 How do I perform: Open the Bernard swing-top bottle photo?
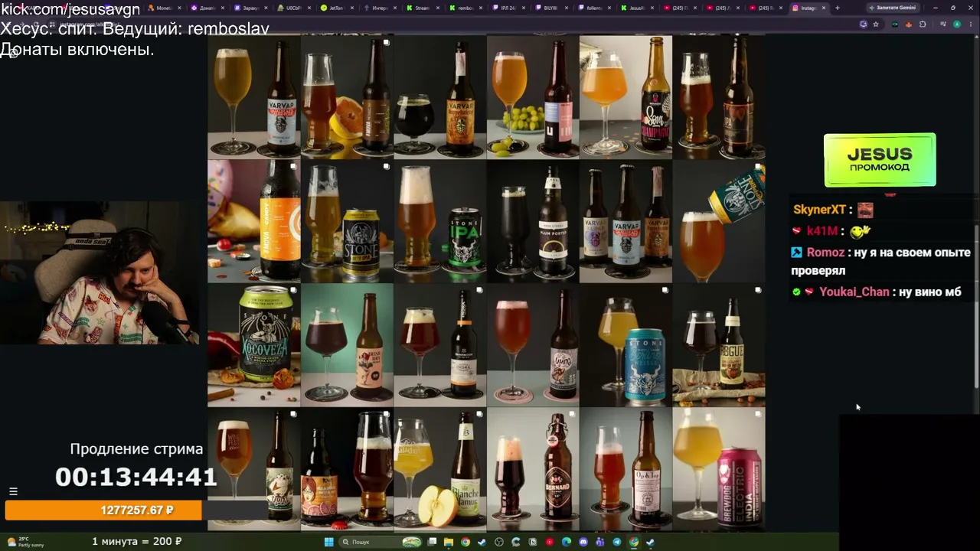pos(533,469)
